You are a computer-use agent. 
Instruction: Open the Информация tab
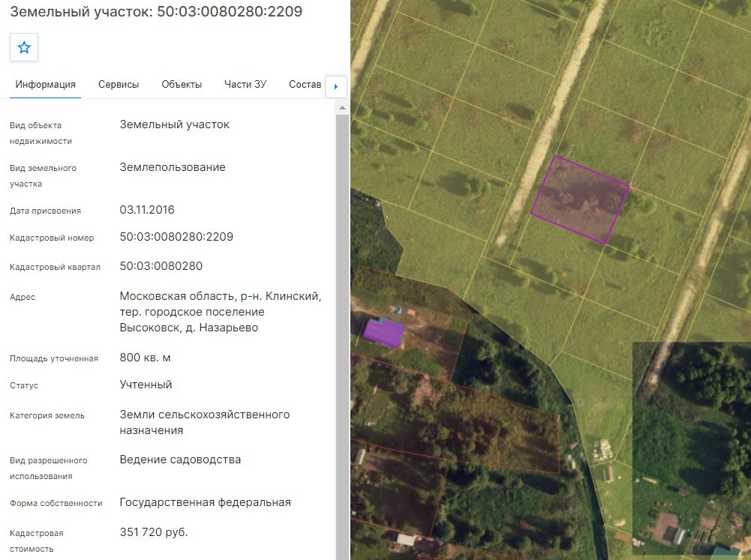(46, 85)
